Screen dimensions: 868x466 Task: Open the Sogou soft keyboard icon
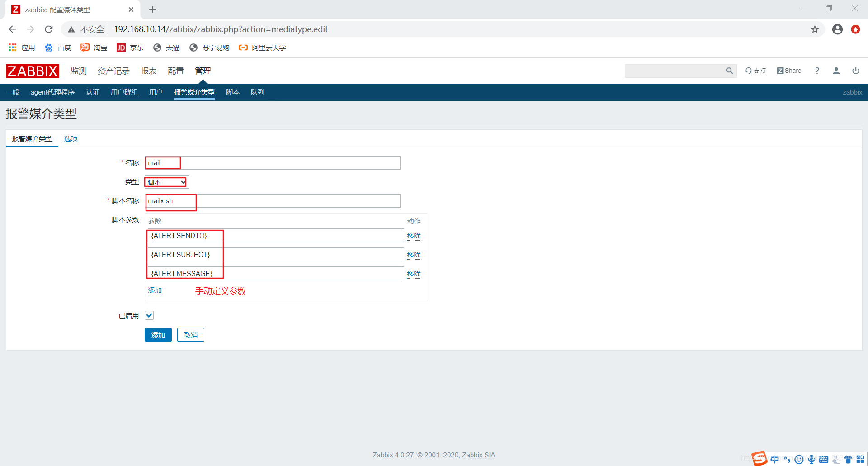coord(824,459)
